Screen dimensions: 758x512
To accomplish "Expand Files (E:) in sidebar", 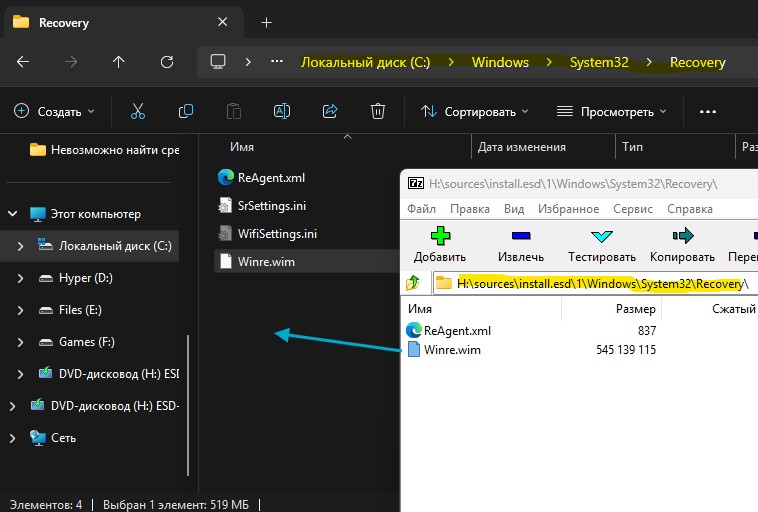I will (x=20, y=310).
